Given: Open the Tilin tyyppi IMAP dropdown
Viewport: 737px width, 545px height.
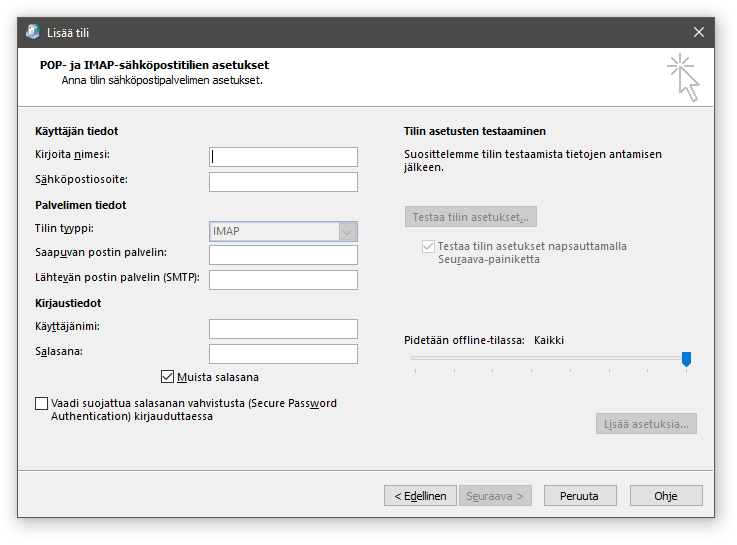Looking at the screenshot, I should [x=283, y=231].
